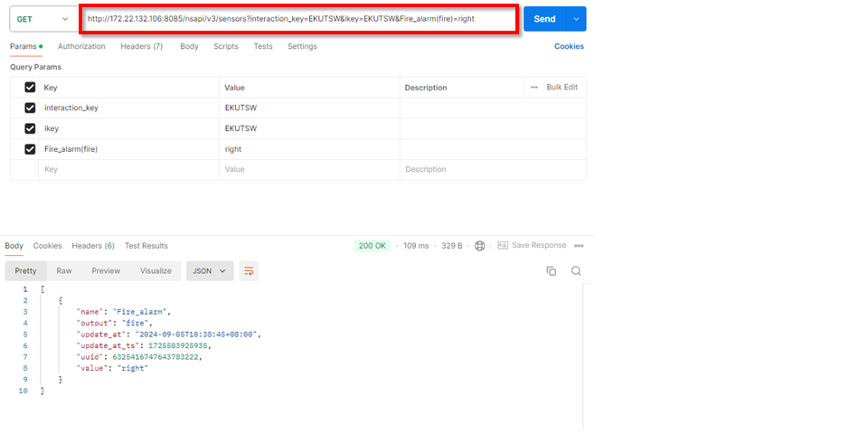The width and height of the screenshot is (868, 434).
Task: Toggle the select-all checkbox in Key header
Action: [30, 87]
